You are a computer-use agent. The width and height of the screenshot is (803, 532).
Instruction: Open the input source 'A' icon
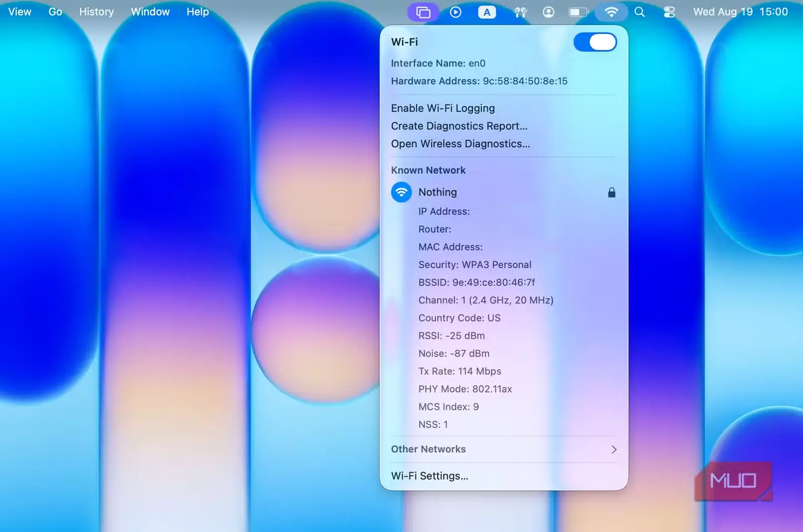tap(487, 12)
